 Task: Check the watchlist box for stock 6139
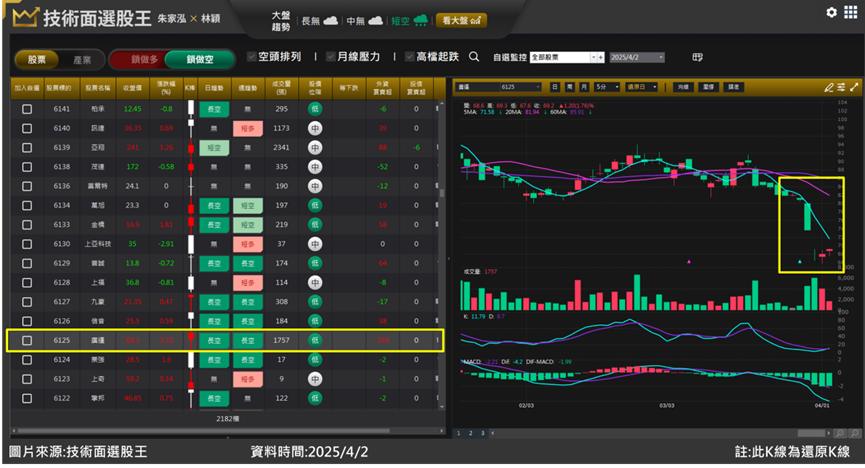pos(26,148)
